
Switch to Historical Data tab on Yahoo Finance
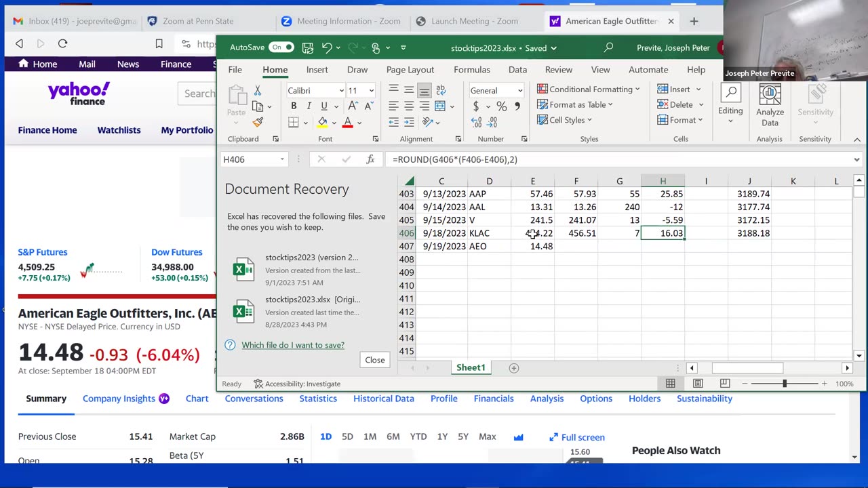point(383,399)
